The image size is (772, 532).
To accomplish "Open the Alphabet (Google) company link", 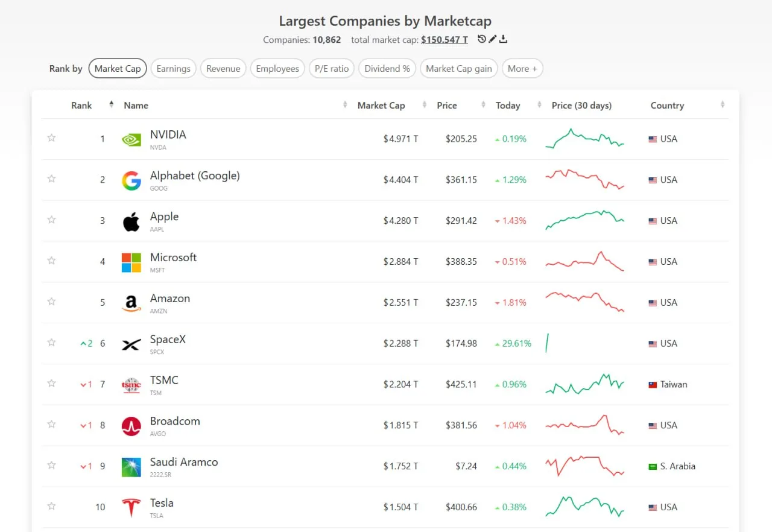I will (x=195, y=176).
